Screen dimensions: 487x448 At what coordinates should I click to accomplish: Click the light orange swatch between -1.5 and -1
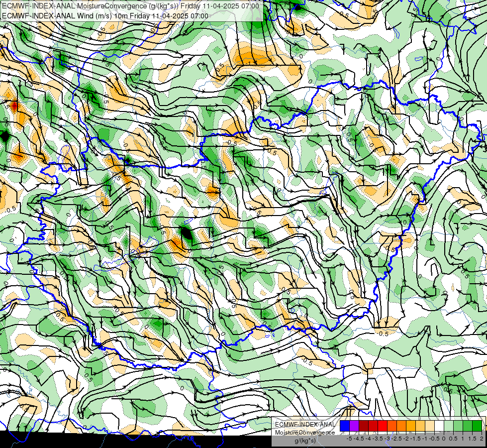click(x=420, y=426)
